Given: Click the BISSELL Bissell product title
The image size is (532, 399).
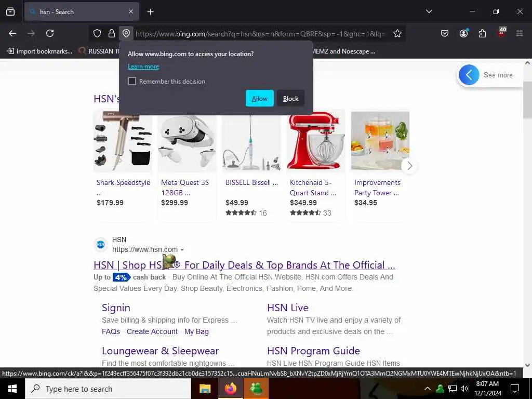Looking at the screenshot, I should click(x=252, y=182).
